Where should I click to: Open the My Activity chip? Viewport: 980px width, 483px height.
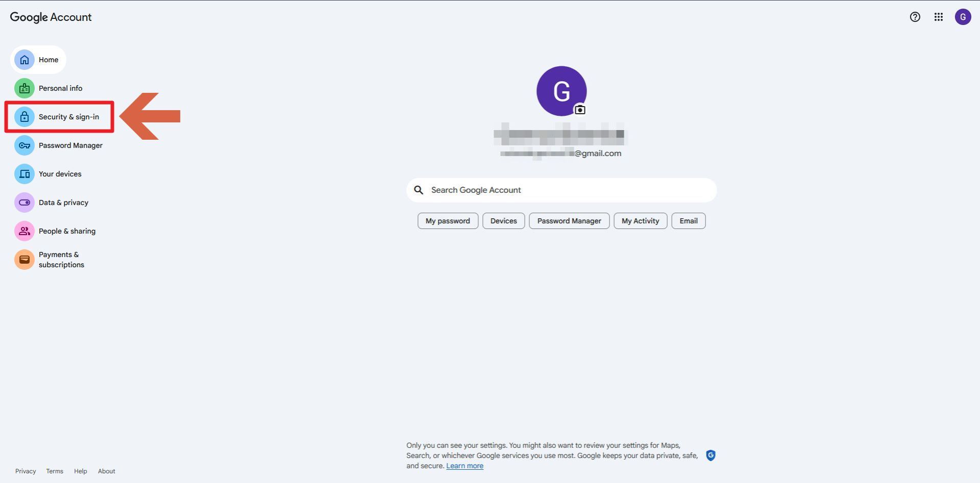(640, 221)
